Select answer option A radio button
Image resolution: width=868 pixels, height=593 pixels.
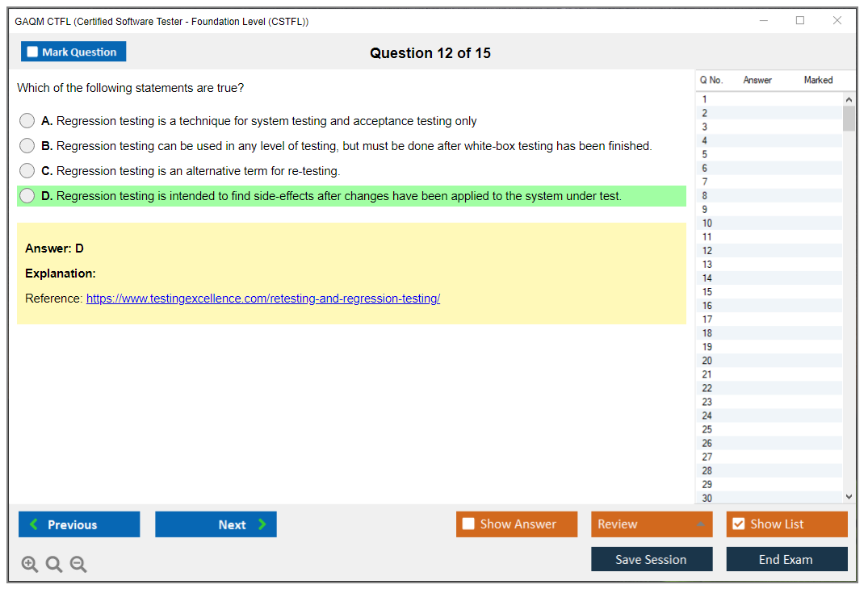point(27,121)
